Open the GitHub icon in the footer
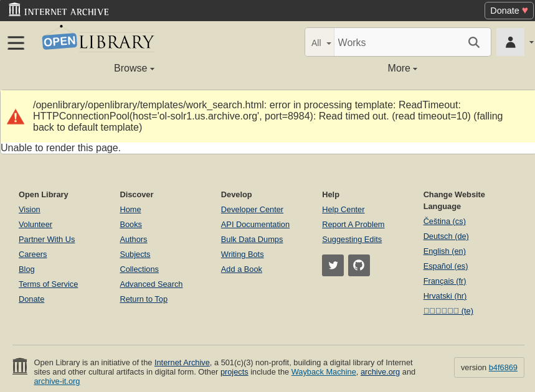Viewport: 535px width, 392px height. pyautogui.click(x=359, y=265)
